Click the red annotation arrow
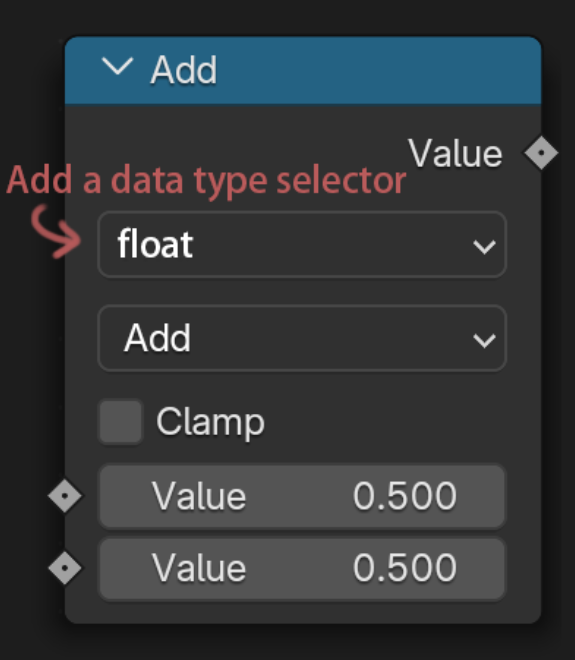 coord(56,231)
